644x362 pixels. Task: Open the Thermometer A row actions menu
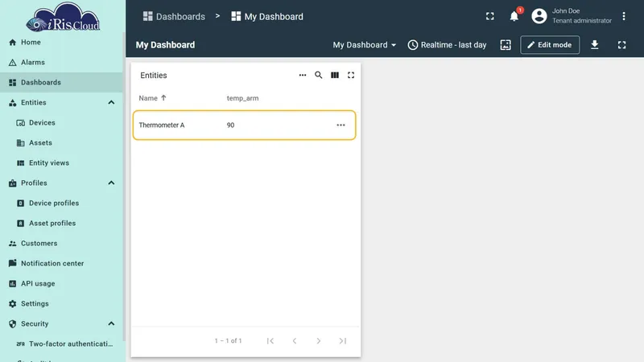pos(341,125)
